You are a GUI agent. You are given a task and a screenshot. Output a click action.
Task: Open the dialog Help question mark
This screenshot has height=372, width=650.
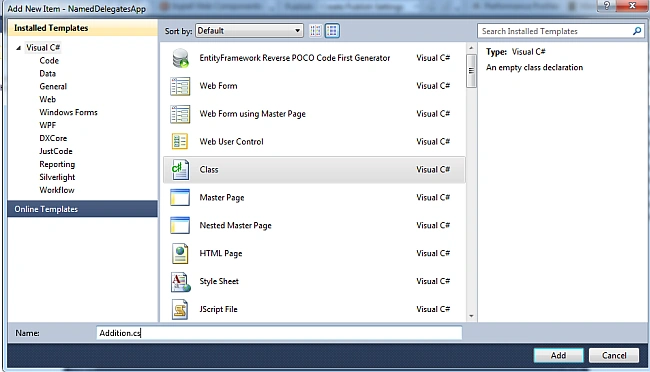point(606,5)
